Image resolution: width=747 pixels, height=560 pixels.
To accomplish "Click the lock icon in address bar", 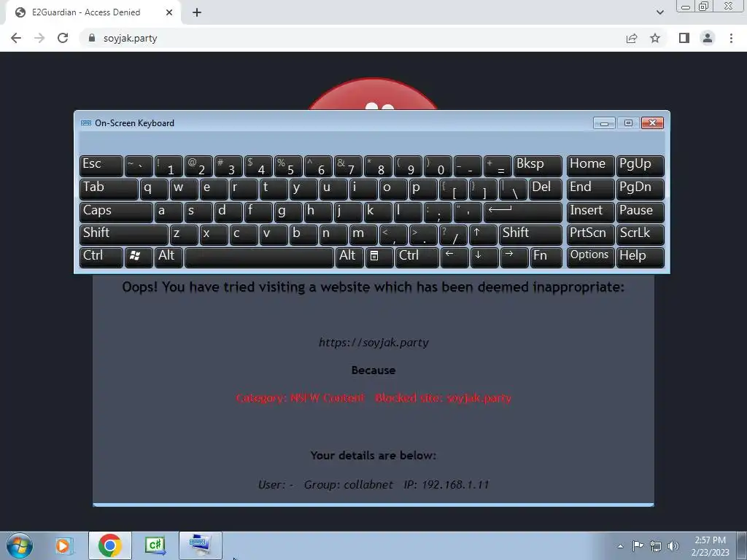I will click(92, 38).
